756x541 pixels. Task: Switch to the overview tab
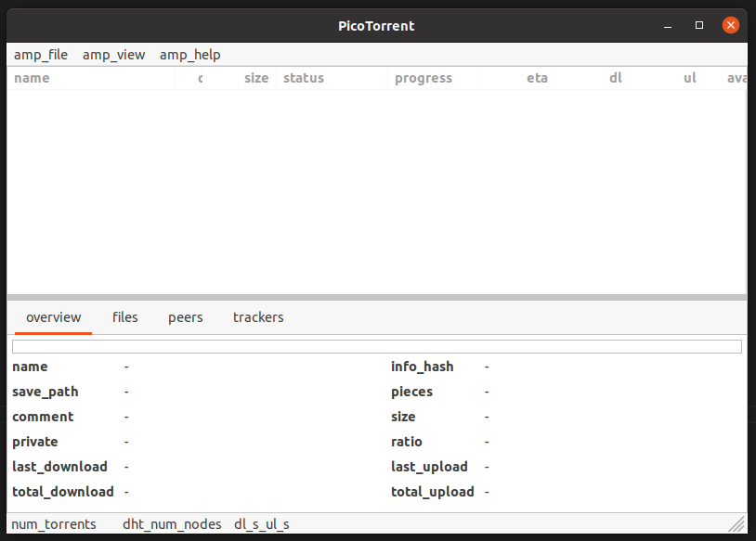(x=54, y=317)
